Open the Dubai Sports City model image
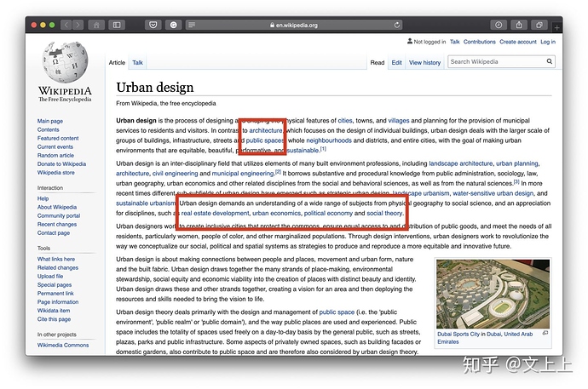 pos(493,294)
